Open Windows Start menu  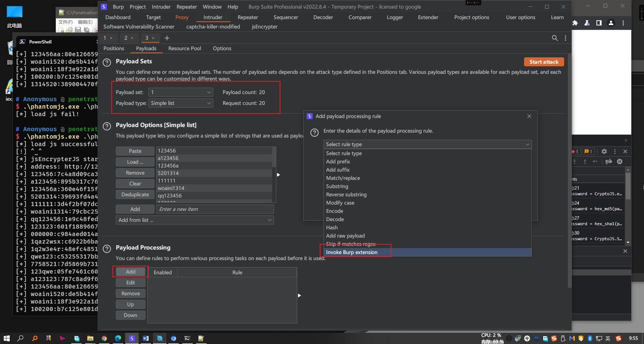(x=7, y=338)
